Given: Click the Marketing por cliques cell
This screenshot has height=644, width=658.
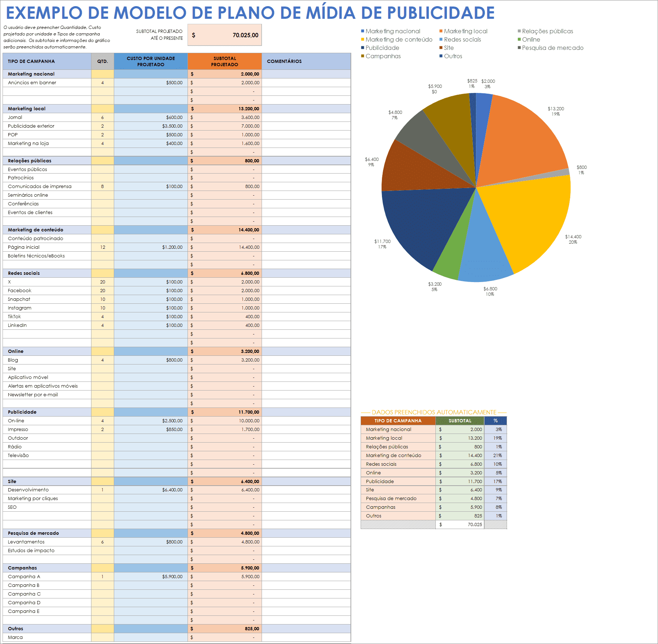Looking at the screenshot, I should (x=47, y=498).
